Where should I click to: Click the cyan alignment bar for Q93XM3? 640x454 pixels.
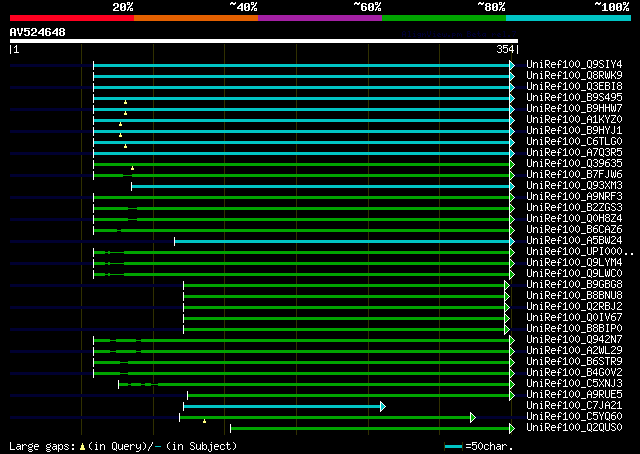pos(320,187)
